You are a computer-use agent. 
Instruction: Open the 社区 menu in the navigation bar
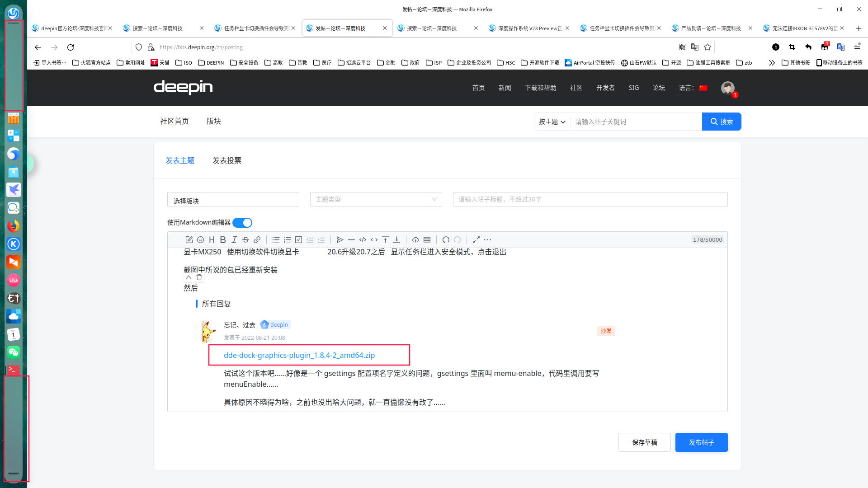(x=576, y=88)
